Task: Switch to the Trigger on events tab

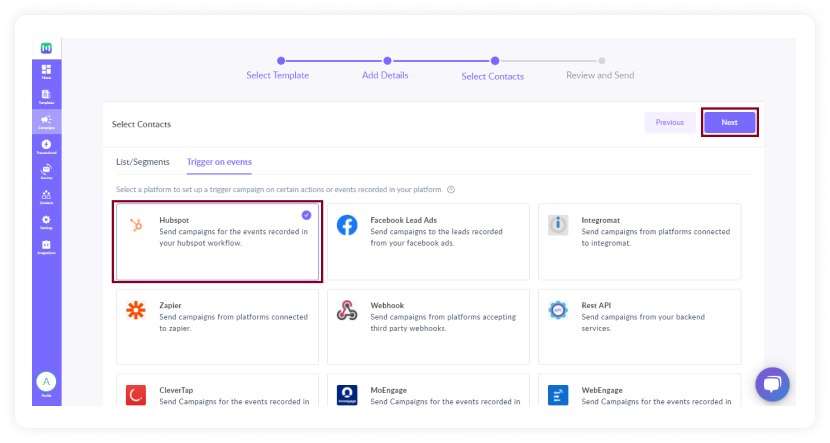Action: [219, 162]
